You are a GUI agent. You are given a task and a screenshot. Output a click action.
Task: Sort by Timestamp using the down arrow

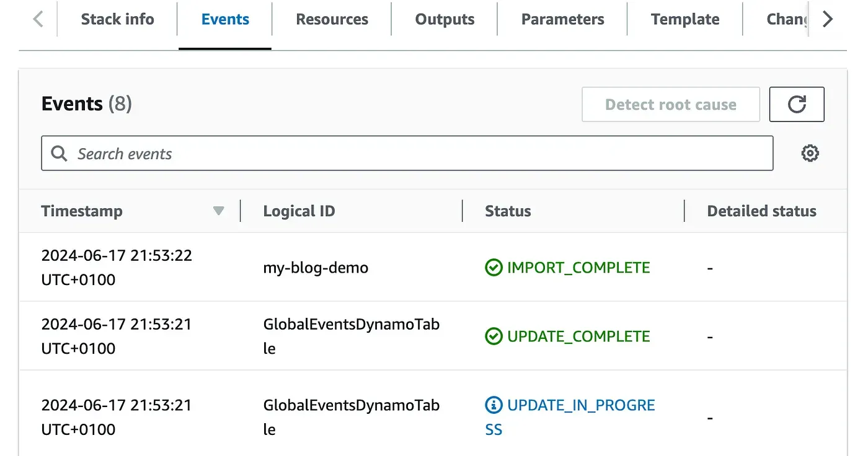[x=218, y=211]
